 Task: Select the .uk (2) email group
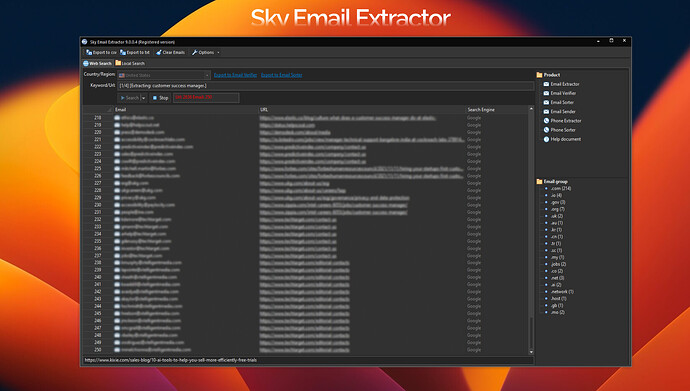557,216
